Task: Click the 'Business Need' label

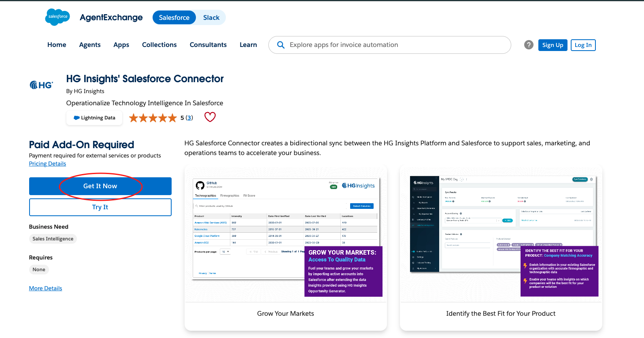Action: click(x=49, y=227)
